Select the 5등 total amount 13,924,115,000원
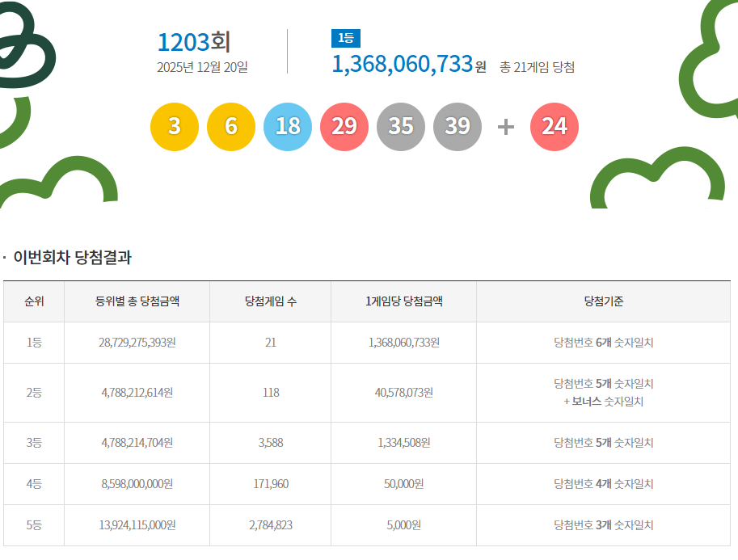Viewport: 738px width, 560px height. 137,525
